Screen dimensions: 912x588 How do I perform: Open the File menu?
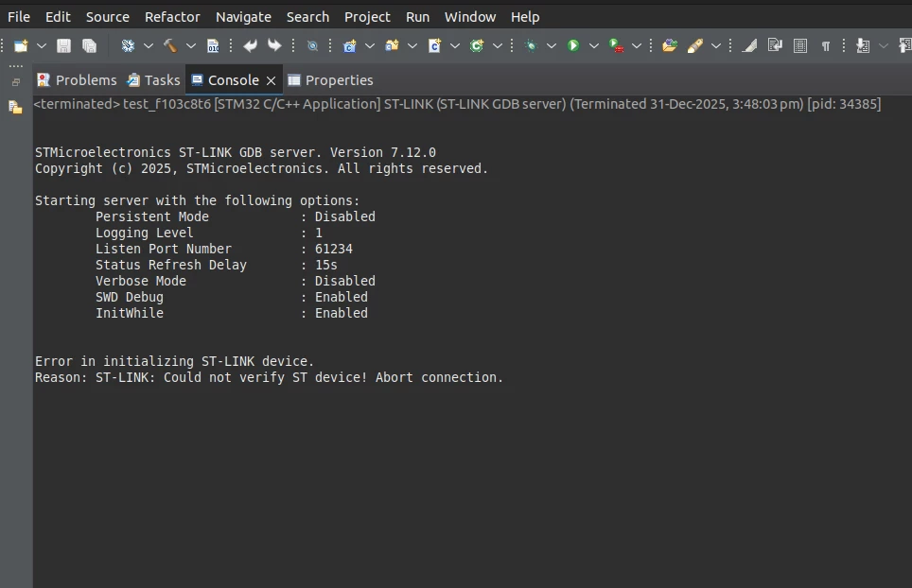[x=19, y=17]
